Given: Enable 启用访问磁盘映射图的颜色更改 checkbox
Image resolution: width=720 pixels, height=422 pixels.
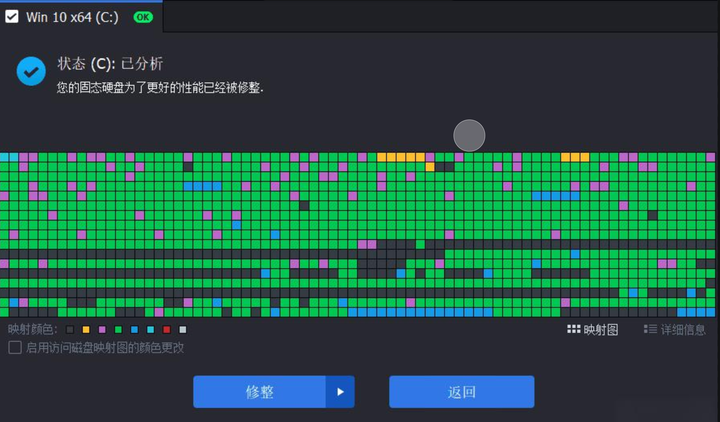Looking at the screenshot, I should click(15, 347).
